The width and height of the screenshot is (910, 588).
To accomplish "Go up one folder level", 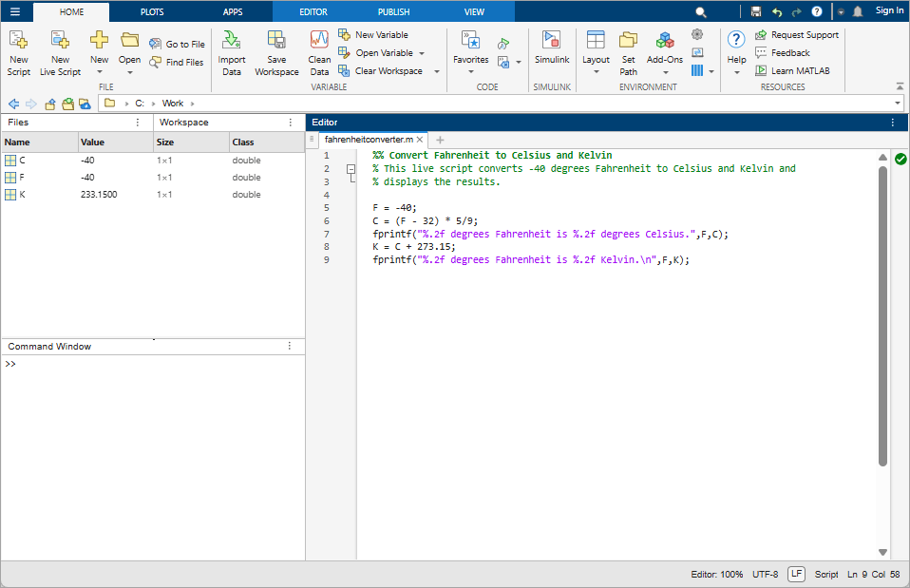I will pos(50,104).
